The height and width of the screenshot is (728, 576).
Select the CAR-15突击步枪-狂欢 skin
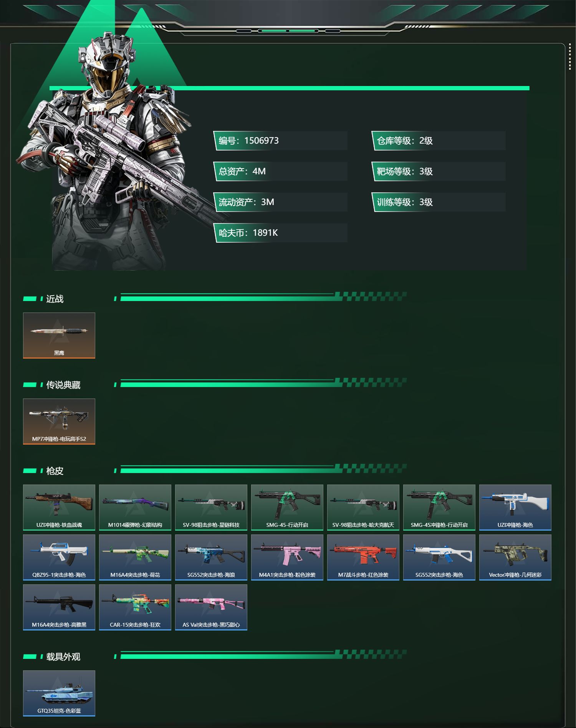(x=135, y=607)
